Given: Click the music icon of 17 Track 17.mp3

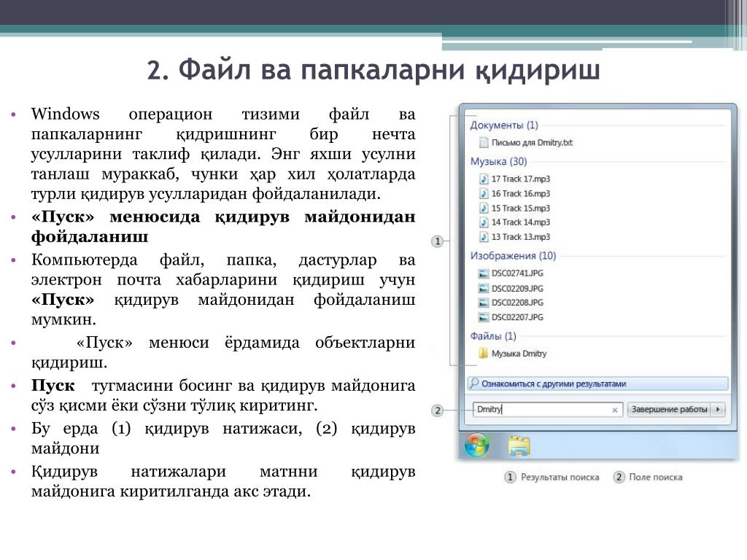Looking at the screenshot, I should (484, 179).
